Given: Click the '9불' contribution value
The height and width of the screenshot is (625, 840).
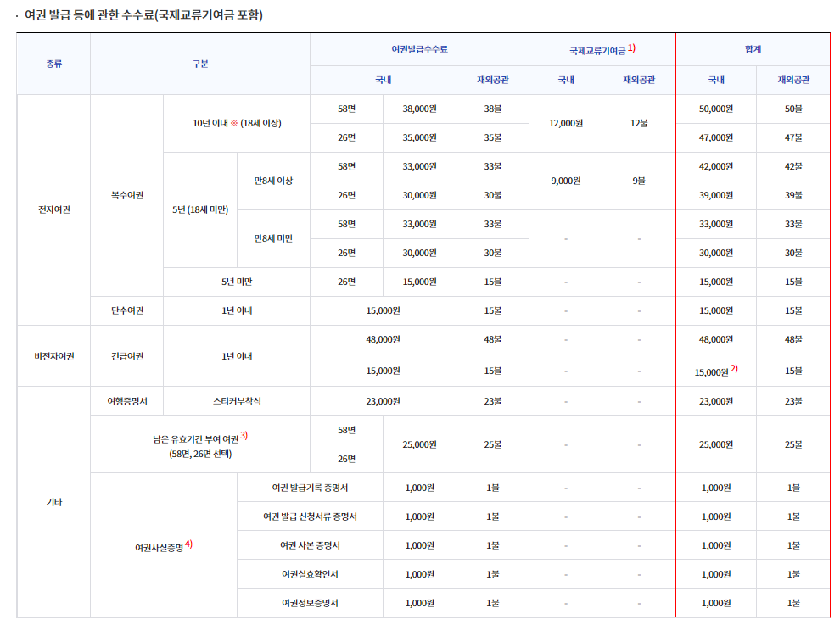Looking at the screenshot, I should point(639,181).
